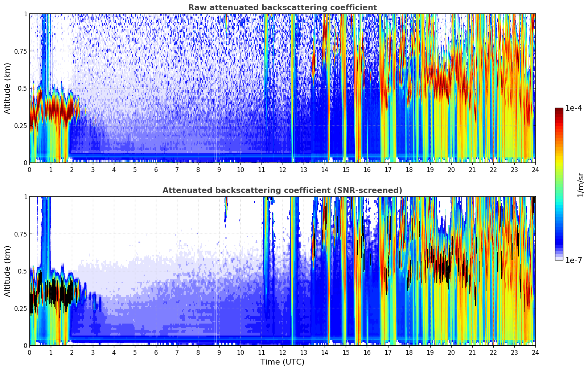This screenshot has height=370, width=588.
Task: Click the bottom plot's "Altitude (km)" label
Action: coord(8,271)
